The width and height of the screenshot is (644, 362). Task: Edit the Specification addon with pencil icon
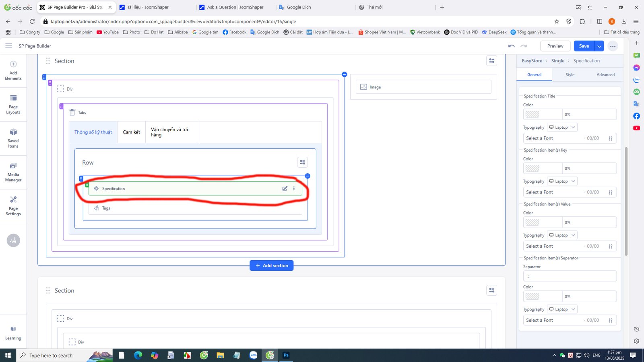click(x=285, y=189)
